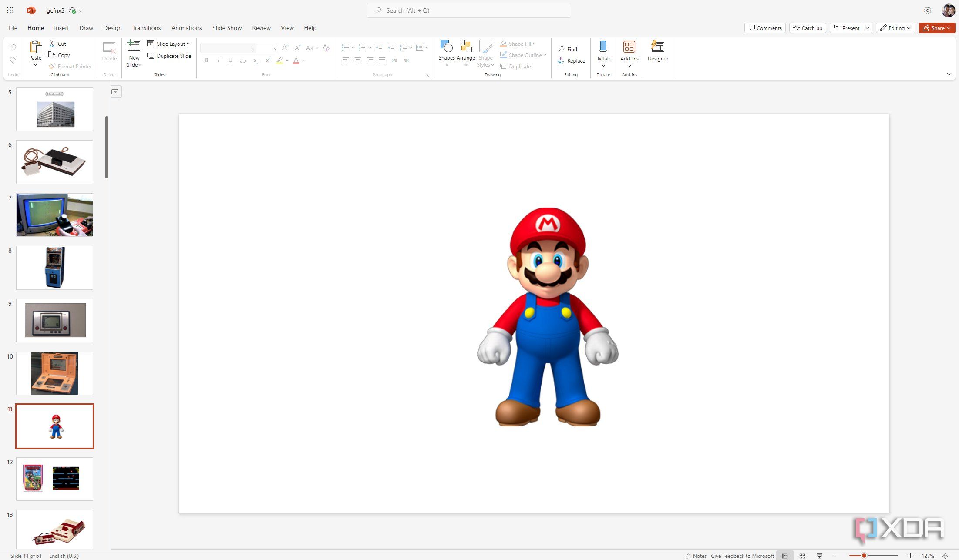
Task: Click the Bullets list icon
Action: 345,47
